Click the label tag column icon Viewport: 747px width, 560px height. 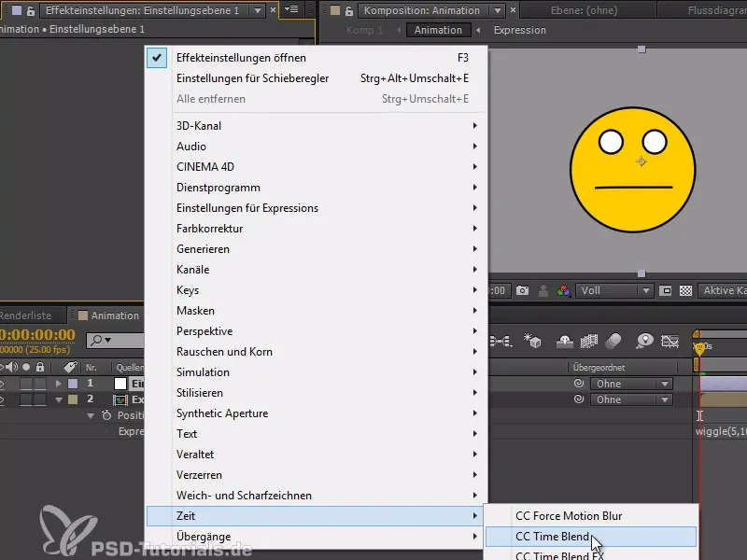[x=70, y=367]
